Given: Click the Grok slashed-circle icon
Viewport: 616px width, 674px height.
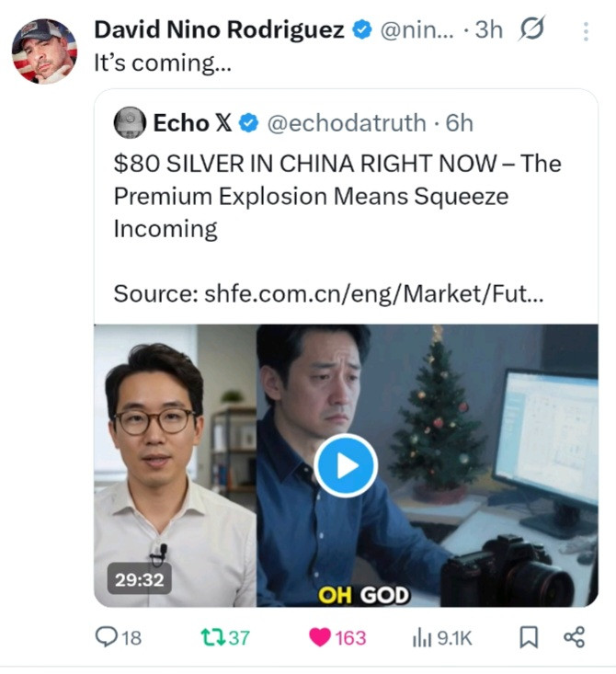Looking at the screenshot, I should pos(531,29).
